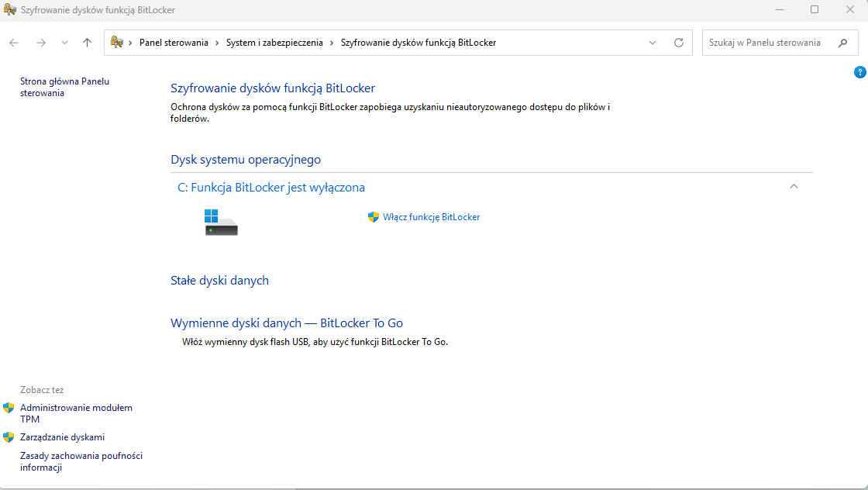Go up one level with Up arrow
Image resolution: width=868 pixels, height=490 pixels.
pos(87,43)
